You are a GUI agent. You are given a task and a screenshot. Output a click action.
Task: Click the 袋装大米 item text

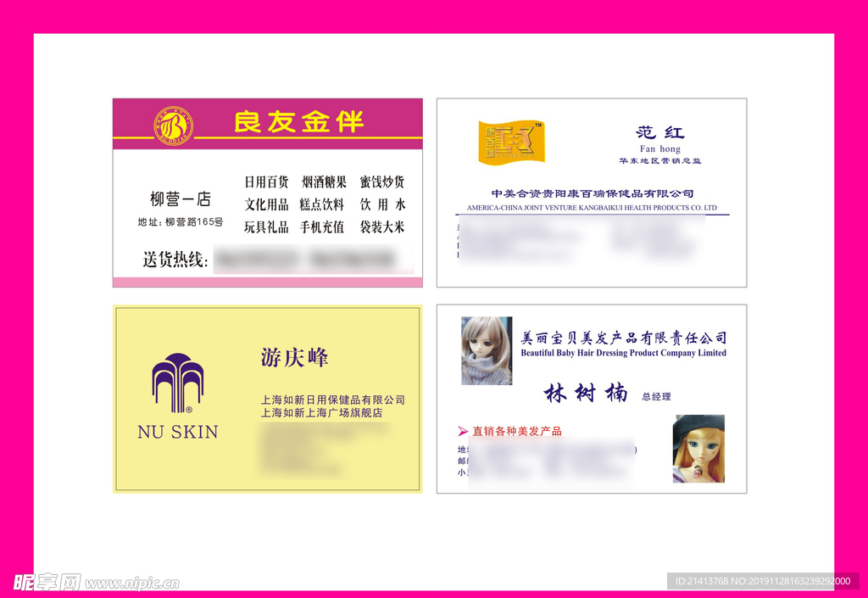[381, 227]
